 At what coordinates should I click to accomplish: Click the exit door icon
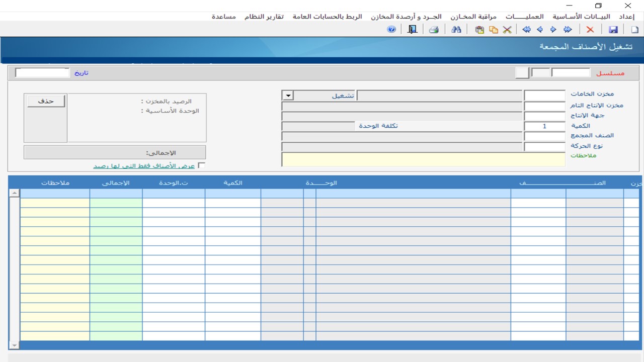click(x=413, y=30)
